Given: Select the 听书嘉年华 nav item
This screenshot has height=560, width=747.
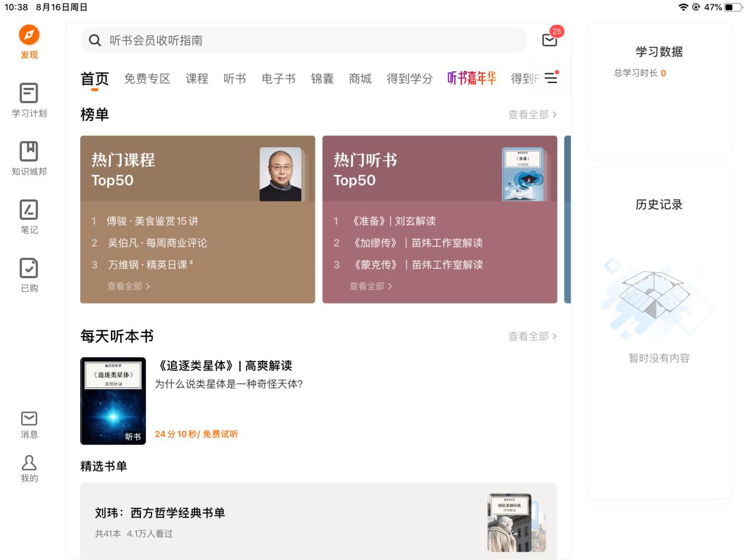Looking at the screenshot, I should [x=472, y=77].
